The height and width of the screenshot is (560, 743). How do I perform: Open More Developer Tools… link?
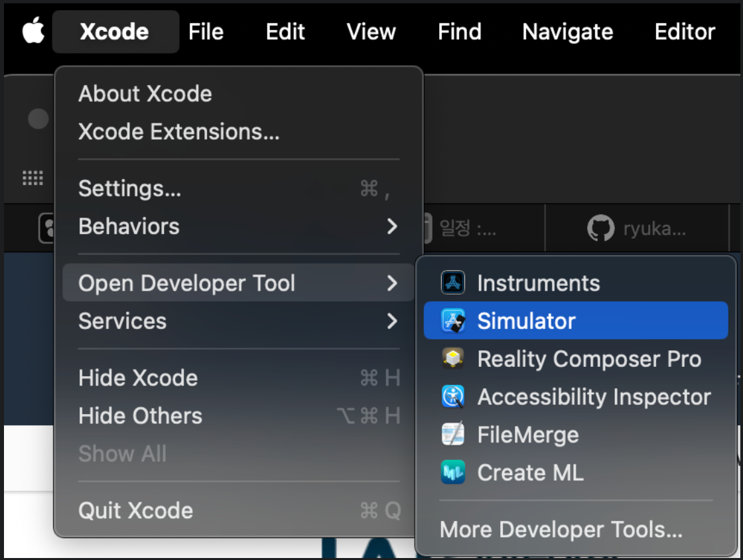(x=561, y=529)
